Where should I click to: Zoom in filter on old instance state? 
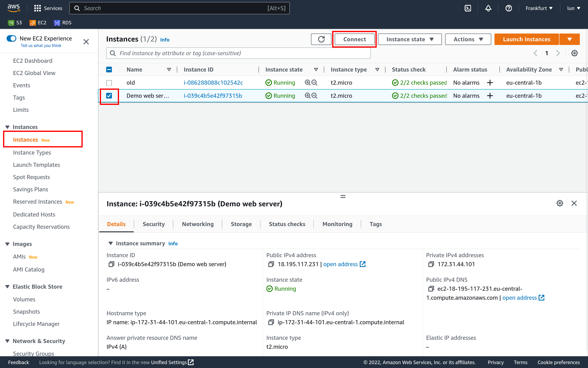[x=308, y=83]
